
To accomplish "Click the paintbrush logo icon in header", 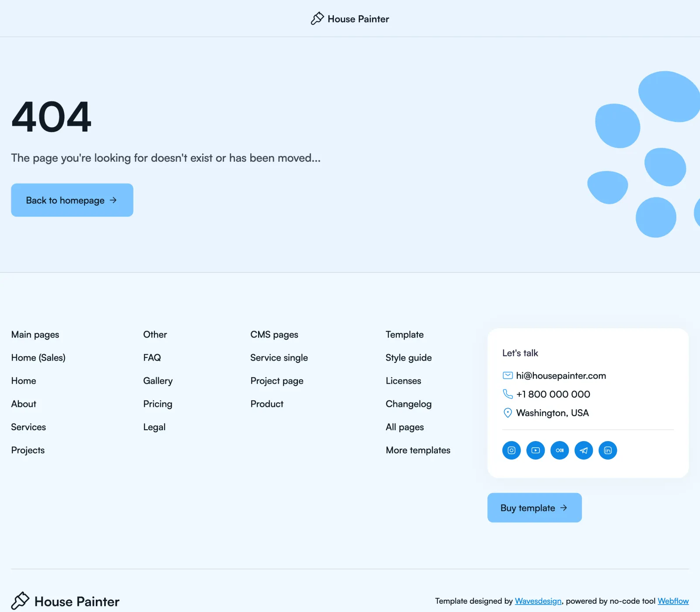I will coord(317,18).
